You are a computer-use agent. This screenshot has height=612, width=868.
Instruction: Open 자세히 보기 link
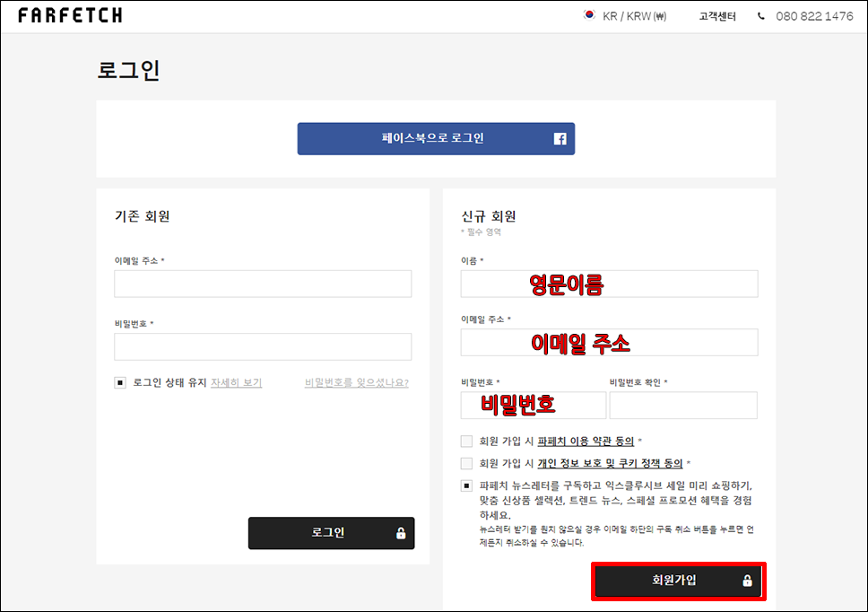pos(237,382)
